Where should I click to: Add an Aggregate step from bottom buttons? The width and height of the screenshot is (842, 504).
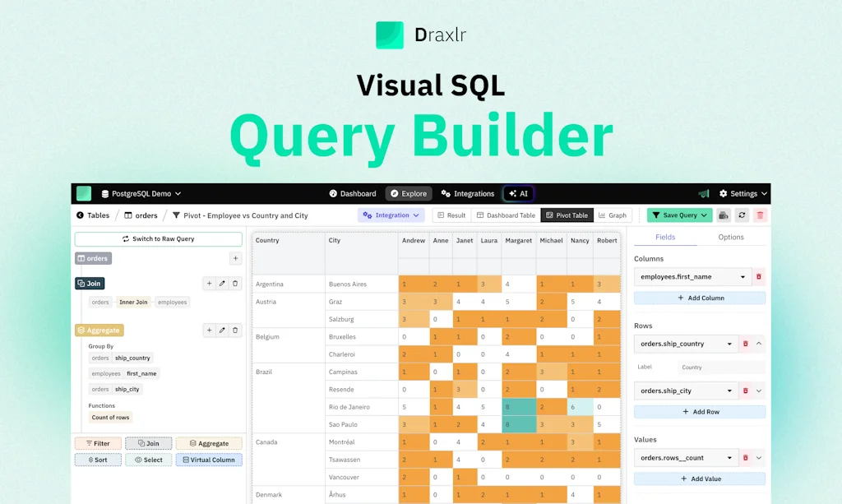point(209,443)
